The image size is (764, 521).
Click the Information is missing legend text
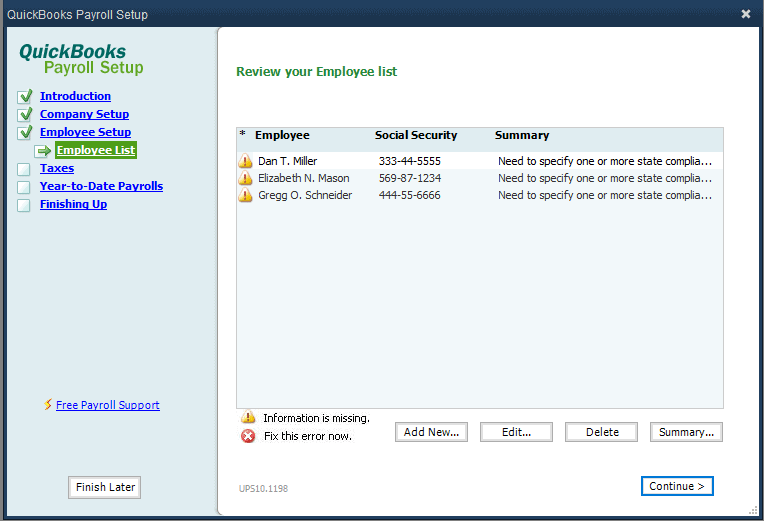click(x=316, y=418)
